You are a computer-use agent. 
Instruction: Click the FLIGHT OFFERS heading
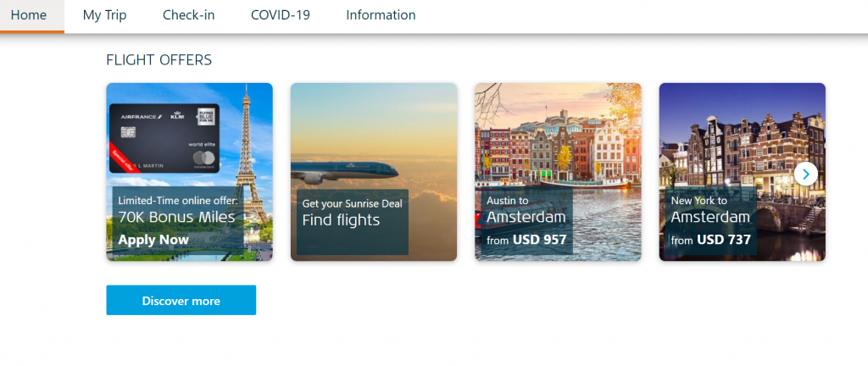[x=159, y=59]
